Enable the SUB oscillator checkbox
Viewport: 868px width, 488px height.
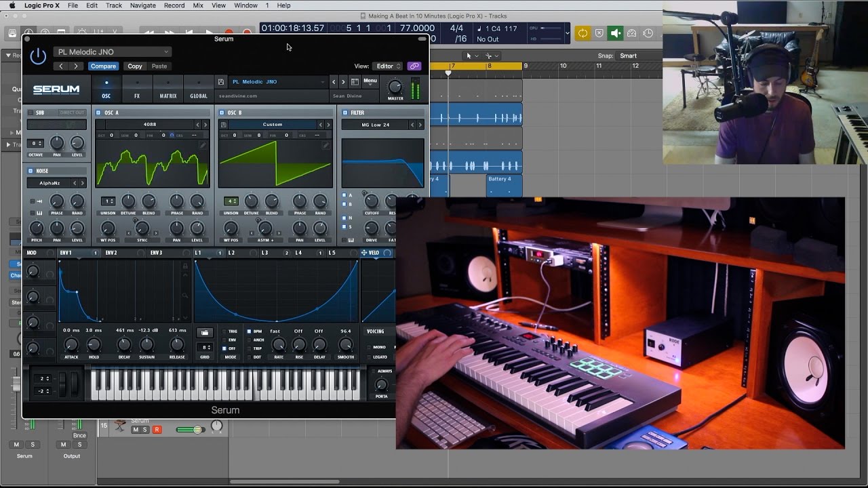[x=31, y=113]
